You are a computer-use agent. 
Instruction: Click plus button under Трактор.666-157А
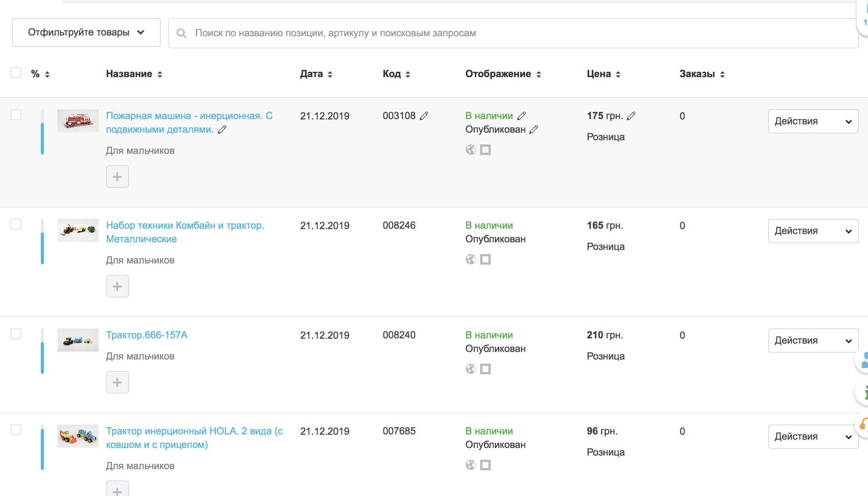(x=117, y=382)
